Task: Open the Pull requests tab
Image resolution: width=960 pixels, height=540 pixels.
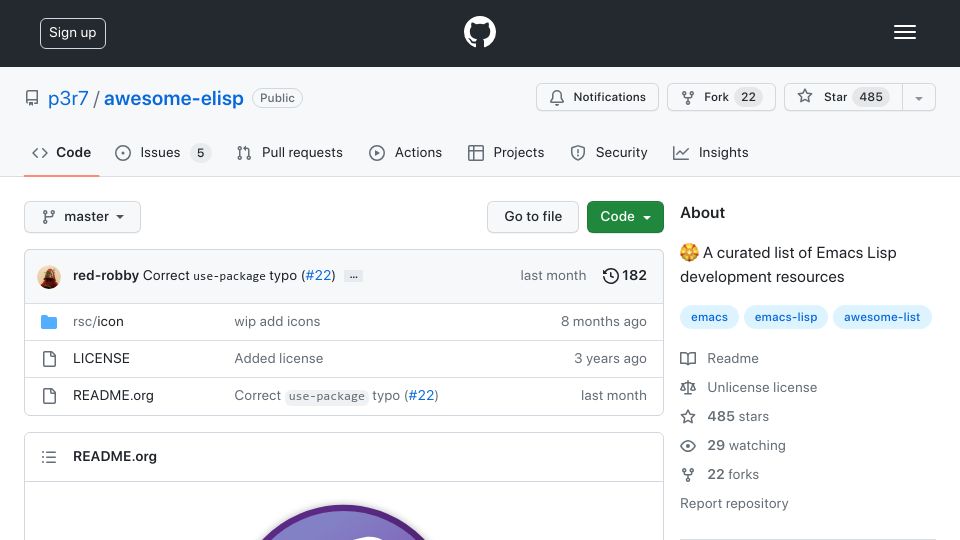Action: coord(290,152)
